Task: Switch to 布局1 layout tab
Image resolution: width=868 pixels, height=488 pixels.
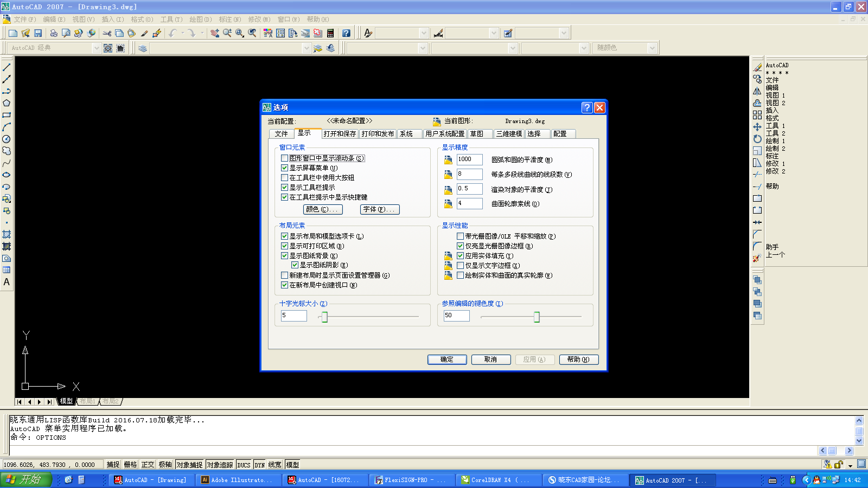Action: pos(87,402)
